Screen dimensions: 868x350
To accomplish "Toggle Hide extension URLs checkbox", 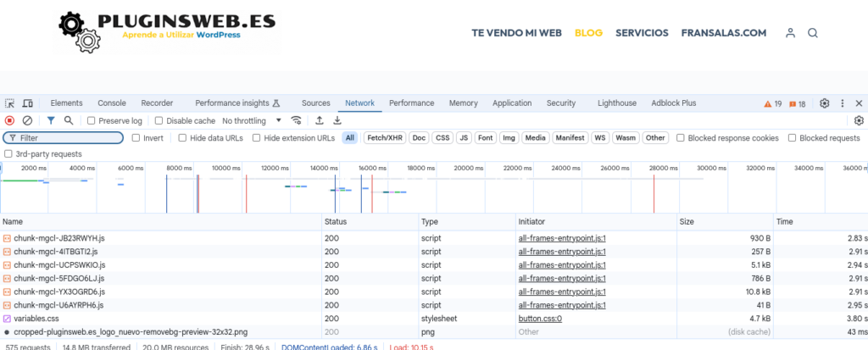I will [x=256, y=138].
